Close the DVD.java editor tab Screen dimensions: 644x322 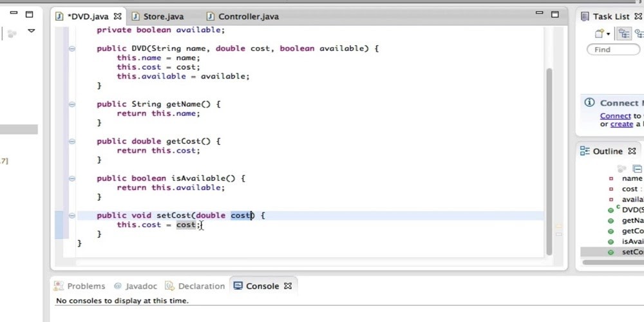click(x=117, y=17)
